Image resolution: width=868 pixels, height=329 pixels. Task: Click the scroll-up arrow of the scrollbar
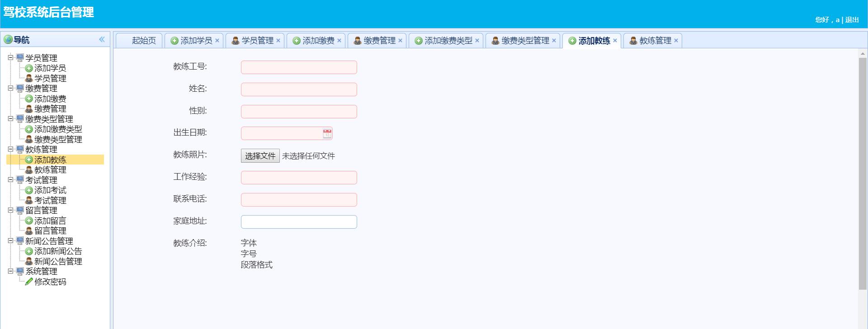click(863, 53)
